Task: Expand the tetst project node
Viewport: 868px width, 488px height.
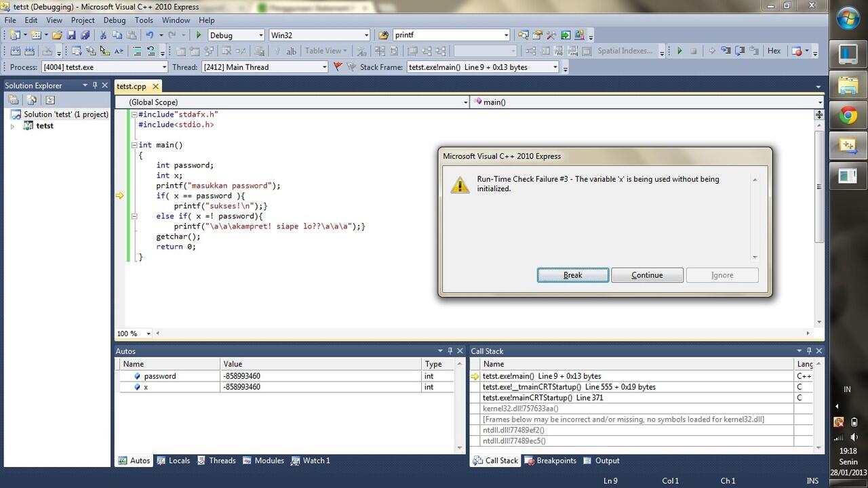Action: [x=12, y=126]
